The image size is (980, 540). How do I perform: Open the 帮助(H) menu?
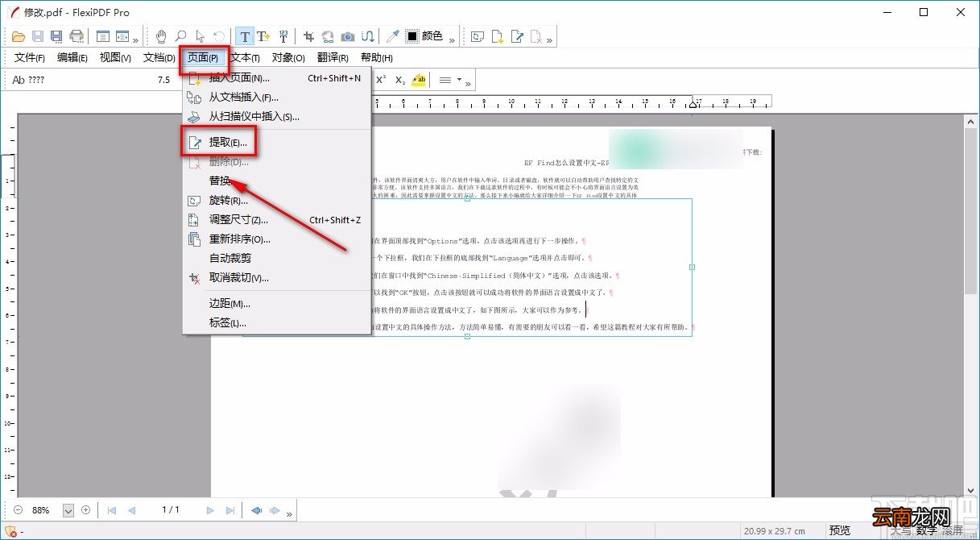(377, 58)
